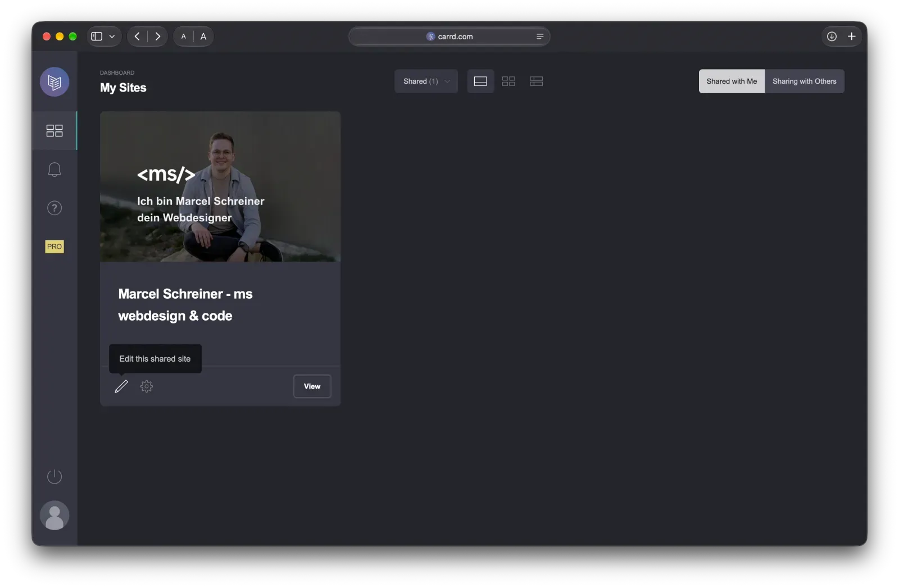The image size is (899, 588).
Task: Click the View button on site card
Action: pyautogui.click(x=312, y=386)
